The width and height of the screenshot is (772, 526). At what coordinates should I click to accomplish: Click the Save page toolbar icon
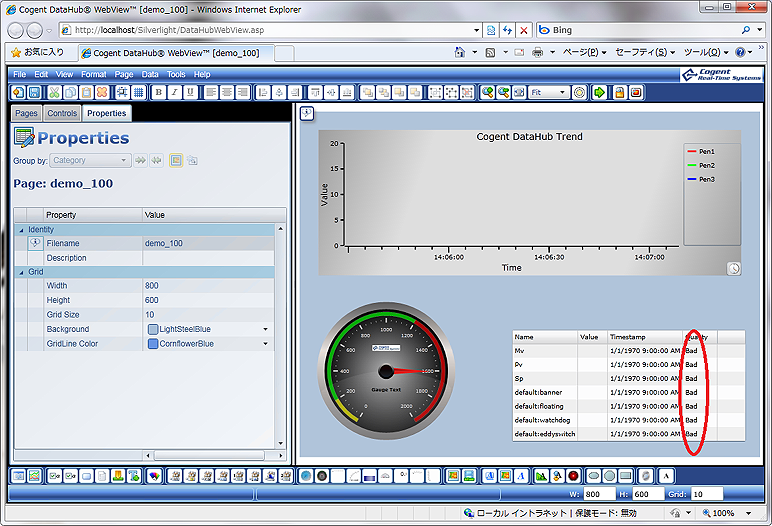point(34,92)
